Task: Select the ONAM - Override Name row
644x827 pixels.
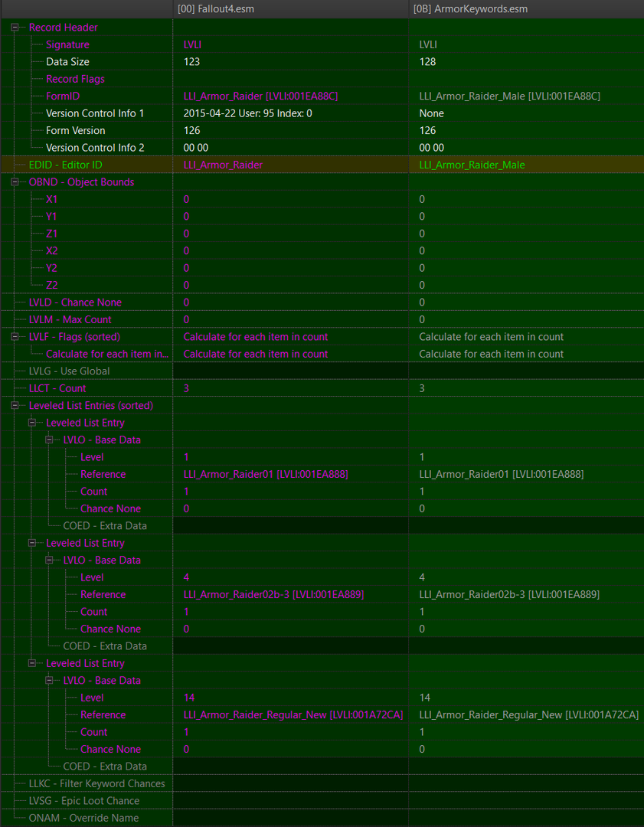Action: coord(322,818)
